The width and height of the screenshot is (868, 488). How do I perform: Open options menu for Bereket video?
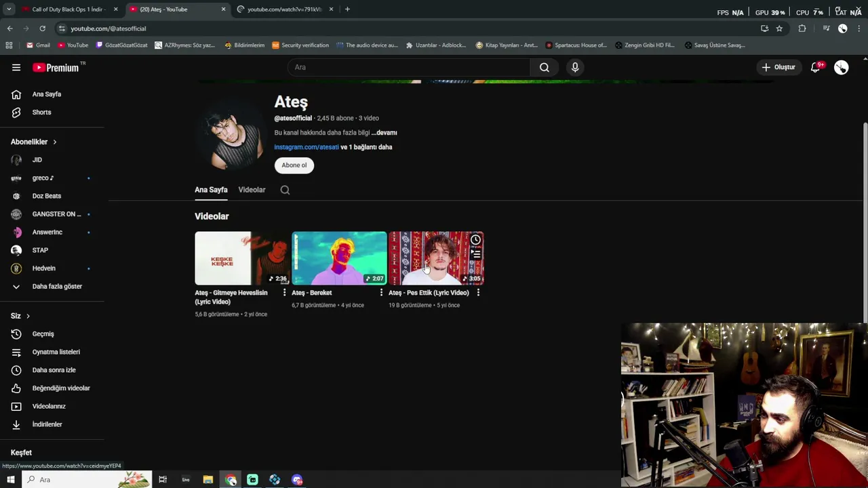[x=381, y=293]
